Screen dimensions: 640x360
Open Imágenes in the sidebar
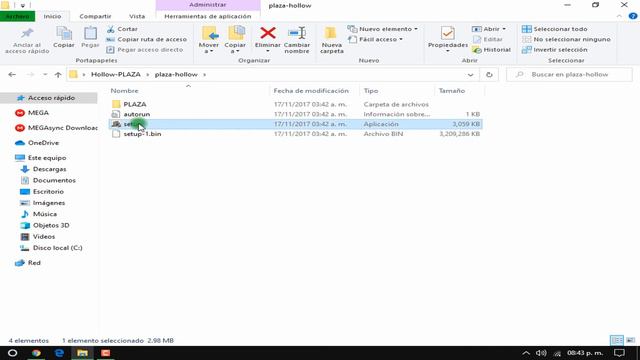[49, 203]
